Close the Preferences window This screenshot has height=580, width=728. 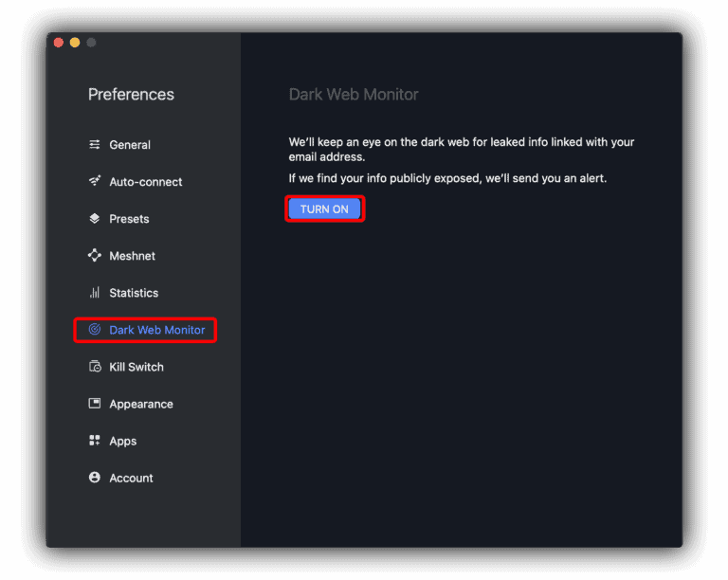tap(59, 43)
